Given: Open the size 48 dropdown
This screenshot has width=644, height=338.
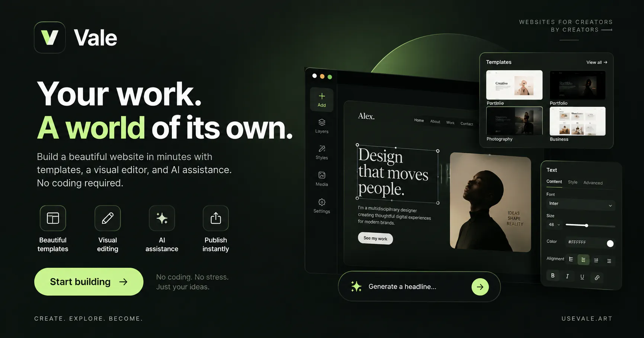Looking at the screenshot, I should click(554, 225).
